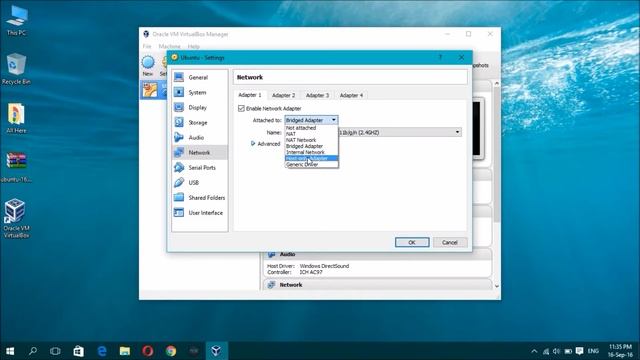The width and height of the screenshot is (640, 360).
Task: Choose NAT Network option
Action: [x=311, y=140]
